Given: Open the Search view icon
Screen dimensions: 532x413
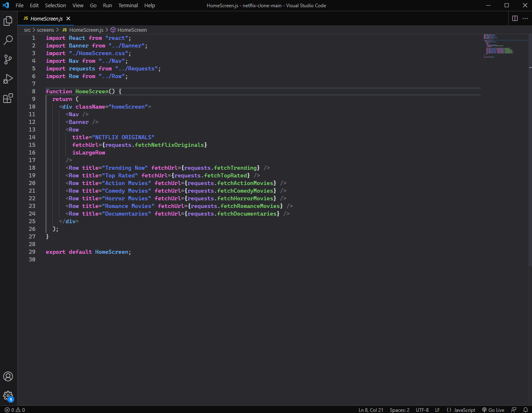Looking at the screenshot, I should (8, 40).
